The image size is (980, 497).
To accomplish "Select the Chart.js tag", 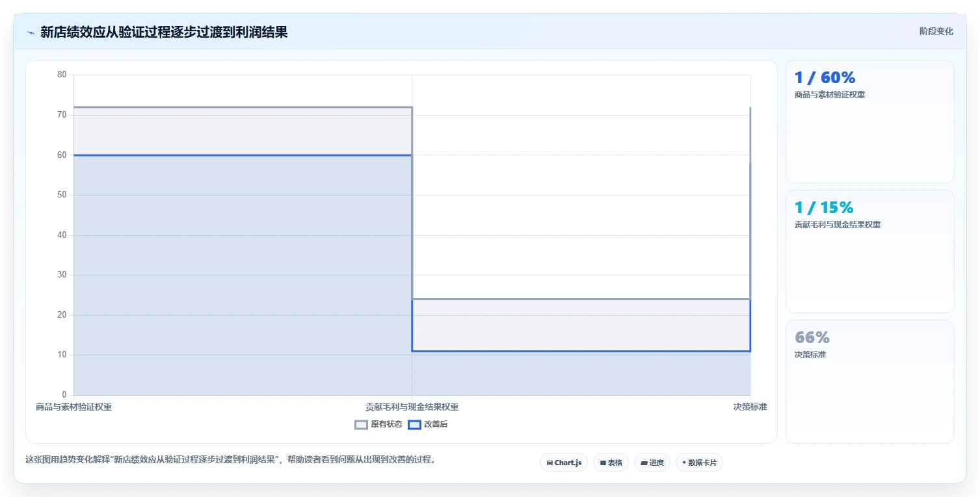I will click(x=564, y=463).
